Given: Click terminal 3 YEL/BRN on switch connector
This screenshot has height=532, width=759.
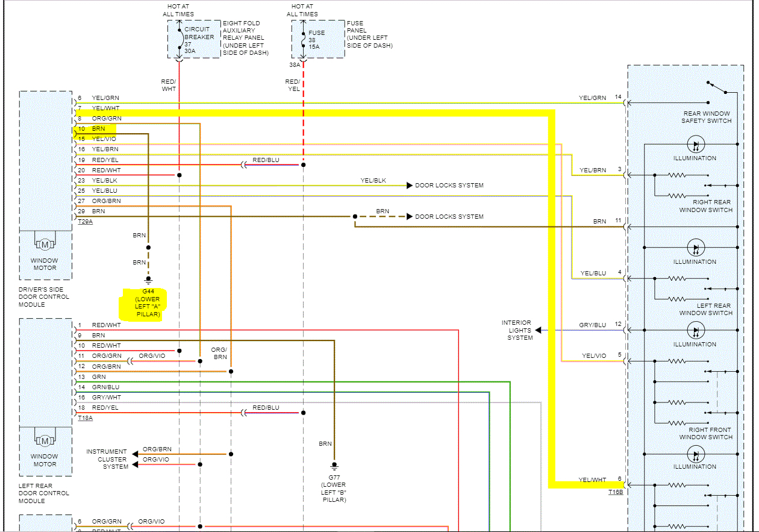Looking at the screenshot, I should [601, 171].
